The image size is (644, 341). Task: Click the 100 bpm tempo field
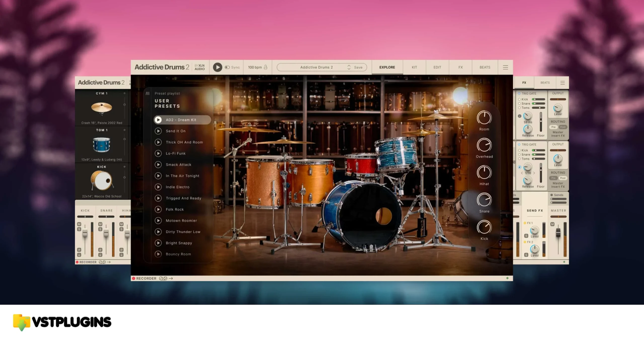click(x=255, y=67)
